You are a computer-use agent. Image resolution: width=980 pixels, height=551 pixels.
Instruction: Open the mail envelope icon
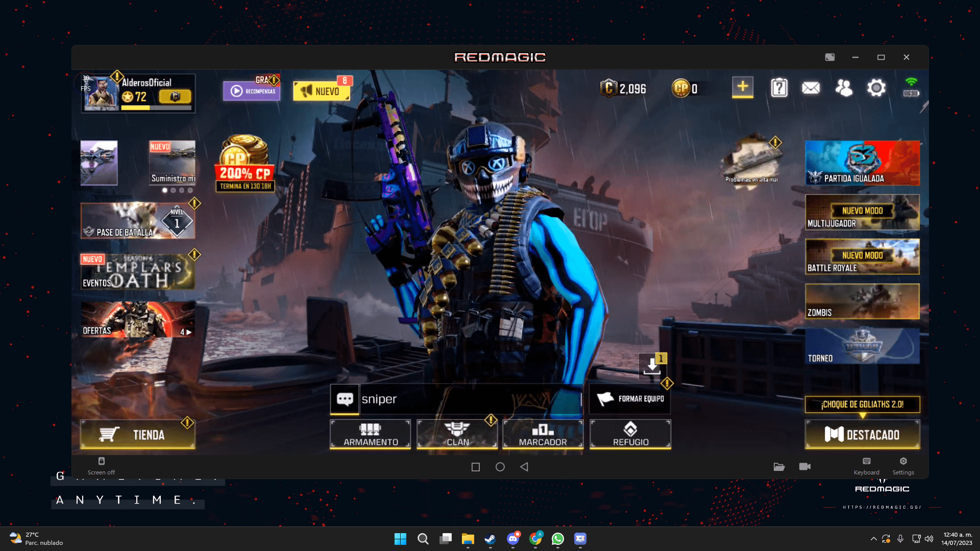click(811, 88)
